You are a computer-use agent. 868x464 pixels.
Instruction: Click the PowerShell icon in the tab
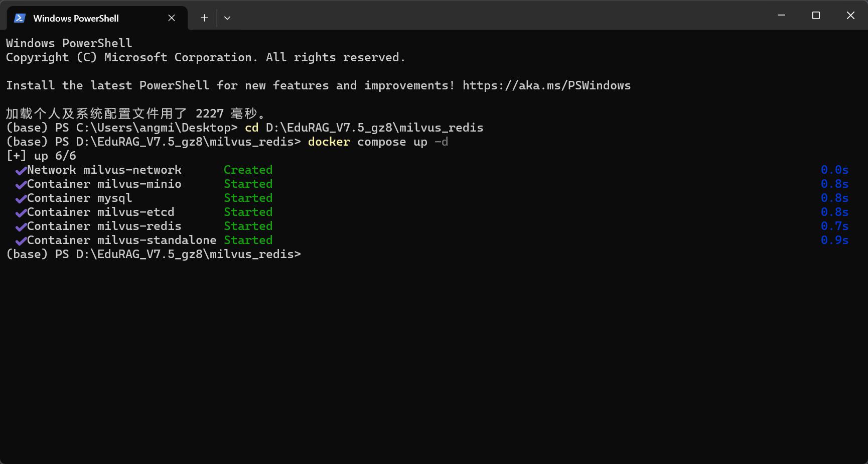click(20, 18)
